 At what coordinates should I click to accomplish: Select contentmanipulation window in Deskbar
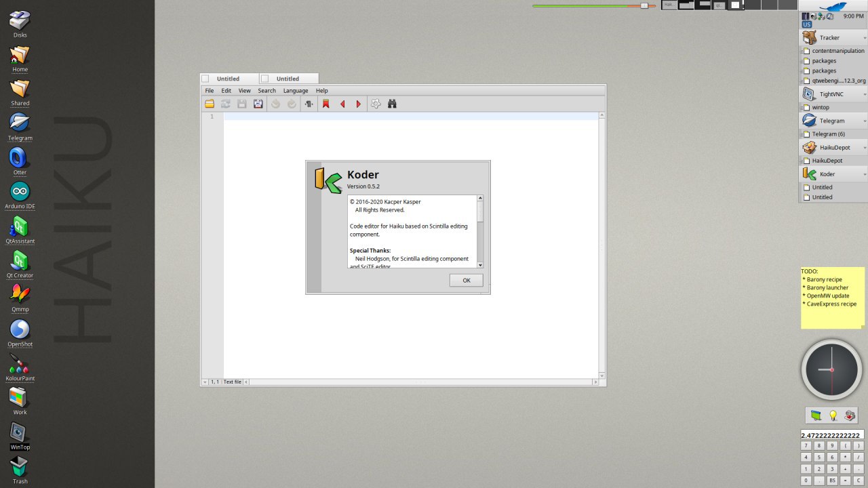pyautogui.click(x=833, y=51)
